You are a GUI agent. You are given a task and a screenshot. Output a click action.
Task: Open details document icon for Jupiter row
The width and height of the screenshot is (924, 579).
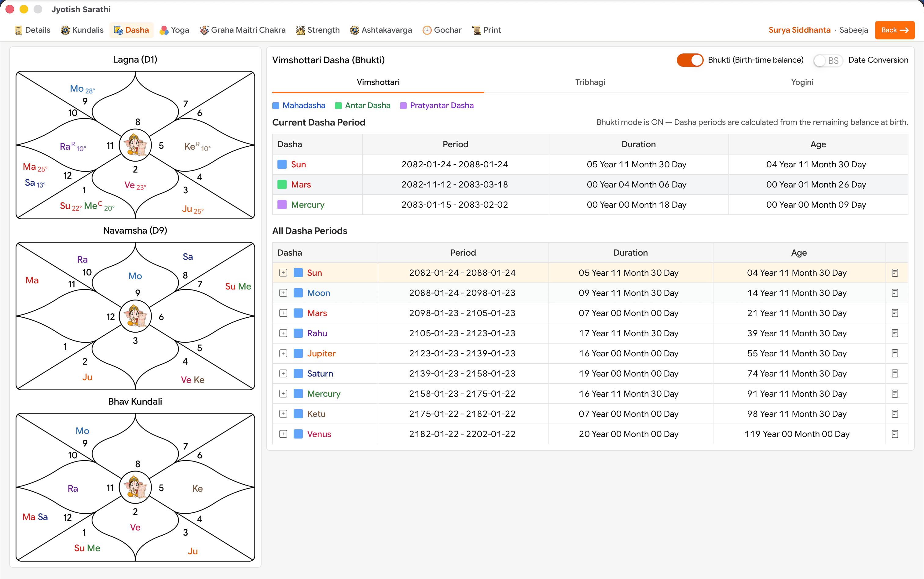895,353
